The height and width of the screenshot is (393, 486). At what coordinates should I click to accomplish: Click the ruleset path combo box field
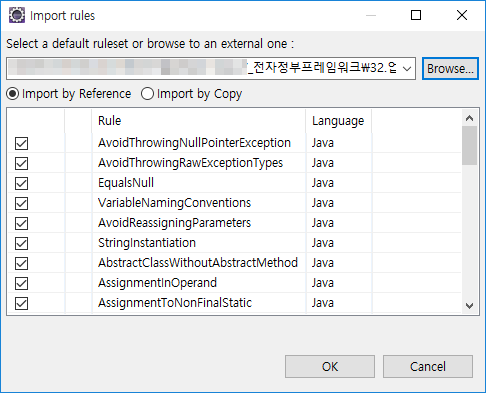tap(211, 69)
